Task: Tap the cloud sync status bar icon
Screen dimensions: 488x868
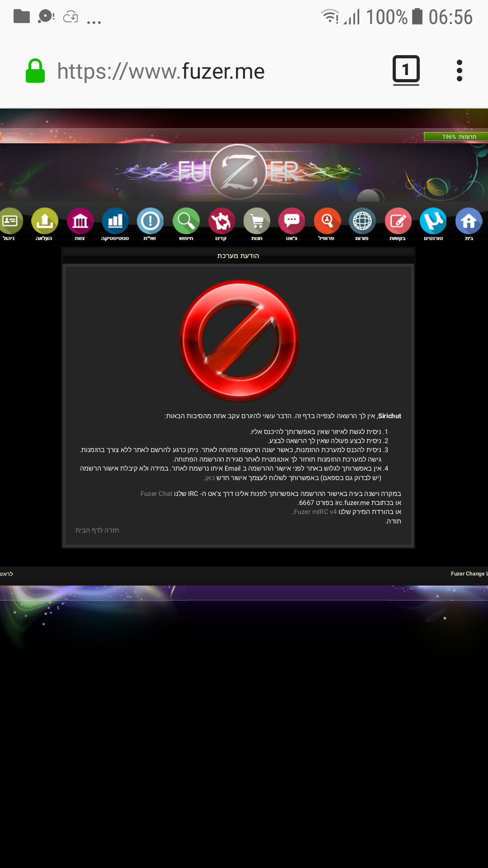Action: [70, 17]
